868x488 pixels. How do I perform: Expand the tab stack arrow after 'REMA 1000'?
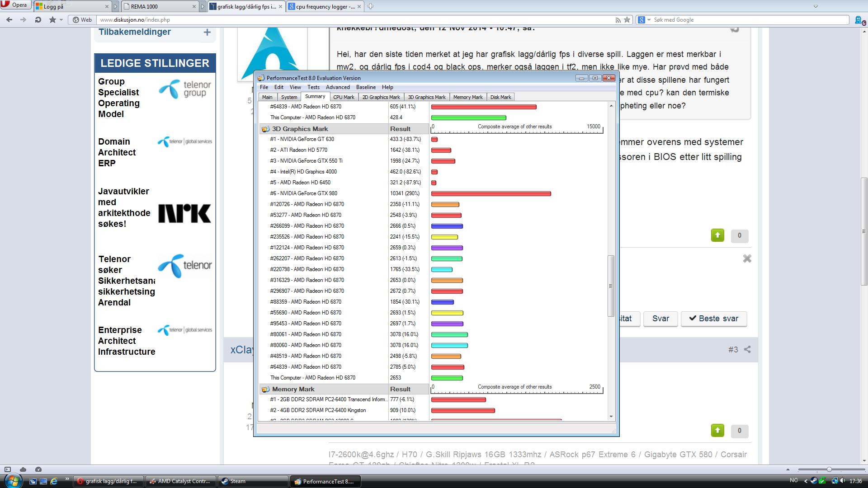coord(202,6)
